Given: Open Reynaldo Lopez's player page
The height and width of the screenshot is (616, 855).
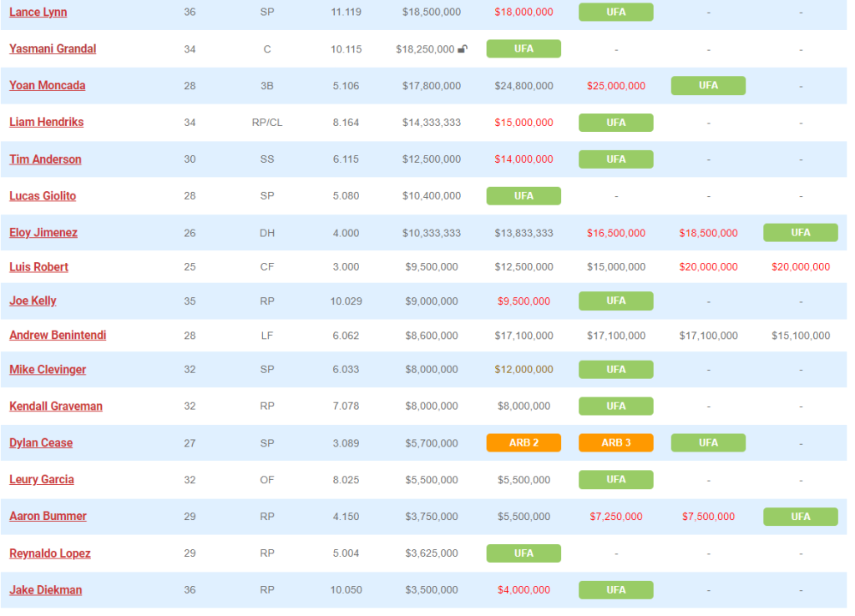Looking at the screenshot, I should (x=50, y=553).
